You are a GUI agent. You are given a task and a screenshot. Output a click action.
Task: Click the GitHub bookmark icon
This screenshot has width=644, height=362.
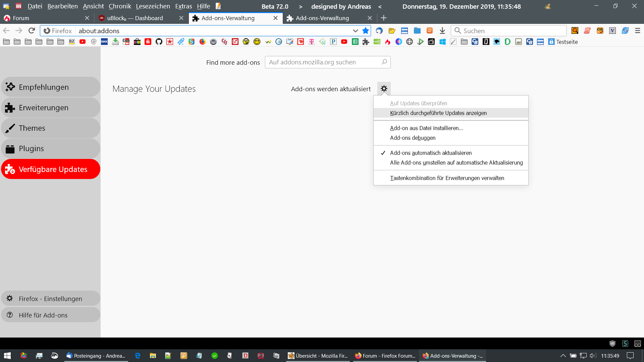(x=159, y=42)
